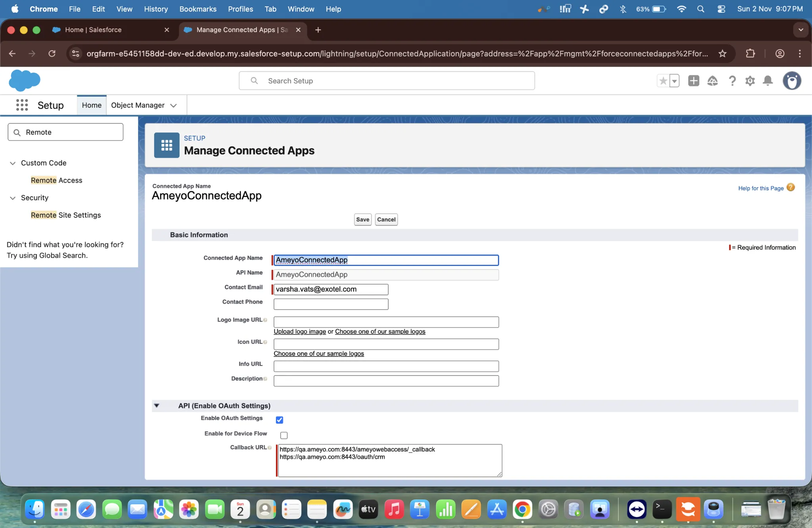Click Upload logo image link
This screenshot has width=812, height=528.
point(300,331)
